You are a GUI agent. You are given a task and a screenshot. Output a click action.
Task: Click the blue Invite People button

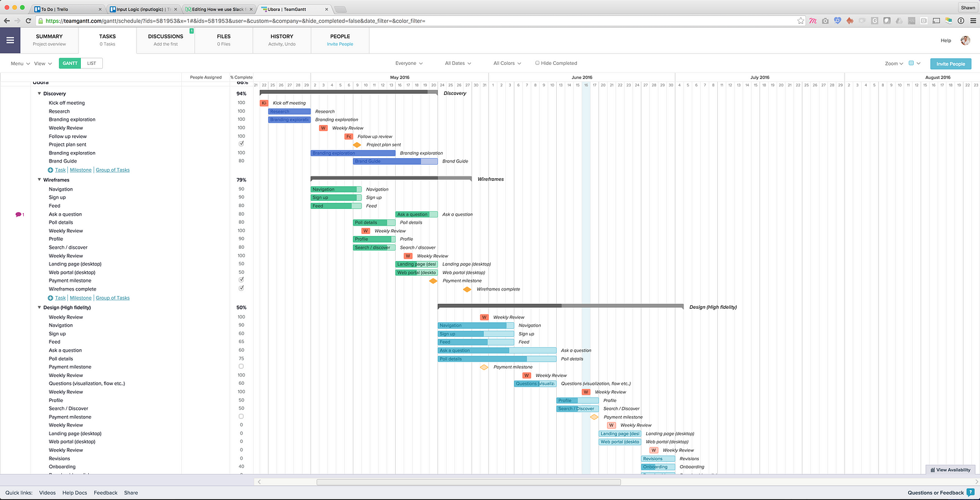pos(951,64)
